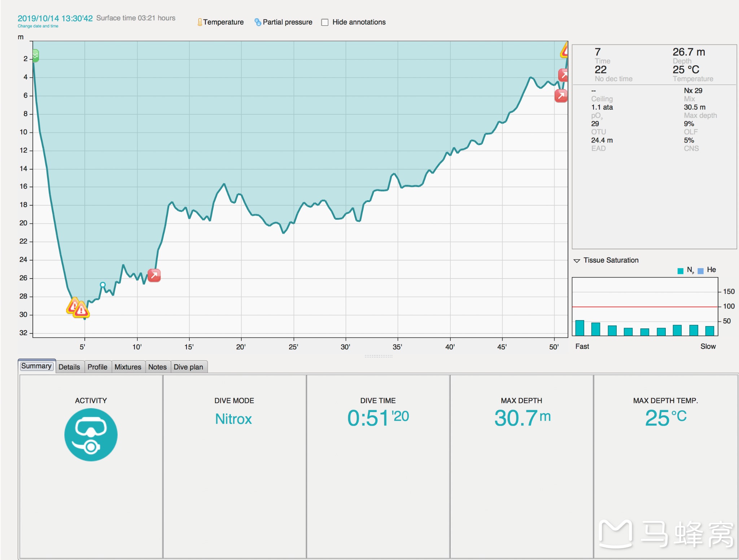Image resolution: width=739 pixels, height=560 pixels.
Task: Click the 30.5 m Max depth readout
Action: (x=695, y=107)
